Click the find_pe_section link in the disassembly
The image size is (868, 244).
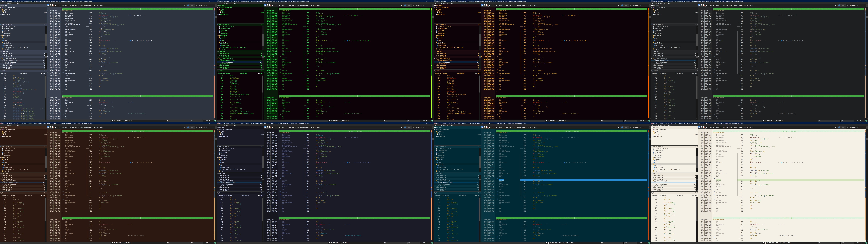(x=105, y=41)
